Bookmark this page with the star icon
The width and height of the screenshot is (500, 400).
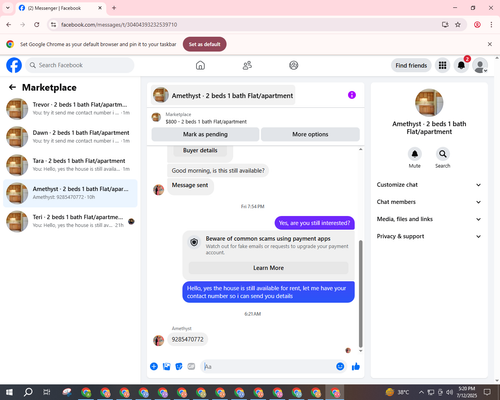point(458,25)
